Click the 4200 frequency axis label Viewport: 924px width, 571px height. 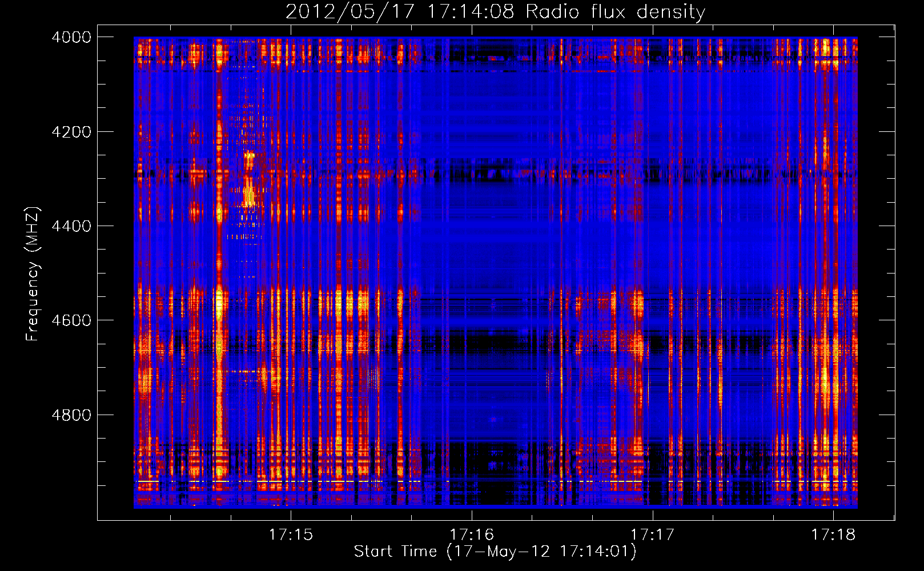[71, 132]
